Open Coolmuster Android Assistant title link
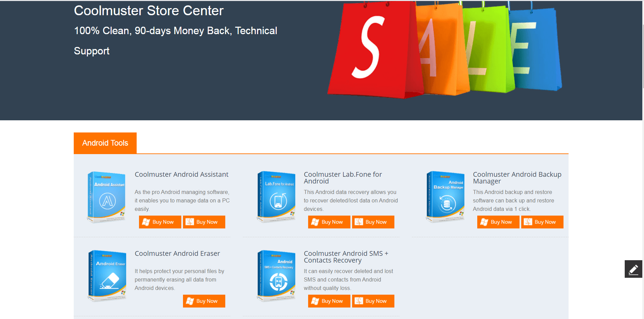 [x=182, y=174]
